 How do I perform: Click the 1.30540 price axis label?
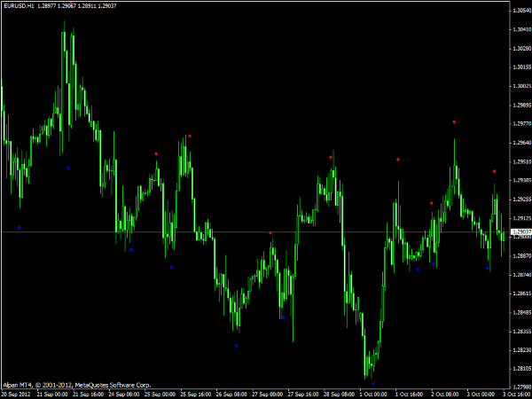click(522, 11)
